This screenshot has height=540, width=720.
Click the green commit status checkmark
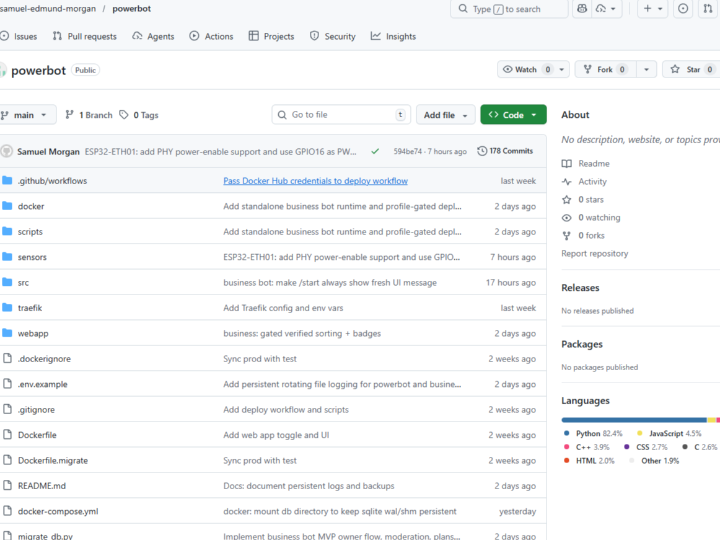375,151
